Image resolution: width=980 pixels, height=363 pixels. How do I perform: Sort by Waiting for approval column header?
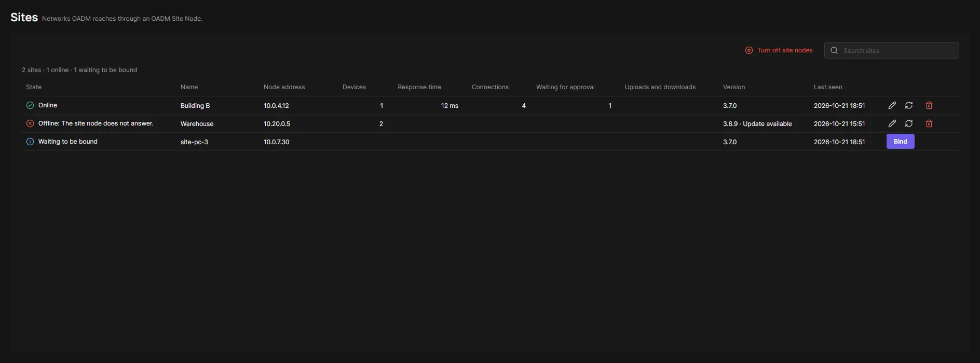pyautogui.click(x=565, y=87)
